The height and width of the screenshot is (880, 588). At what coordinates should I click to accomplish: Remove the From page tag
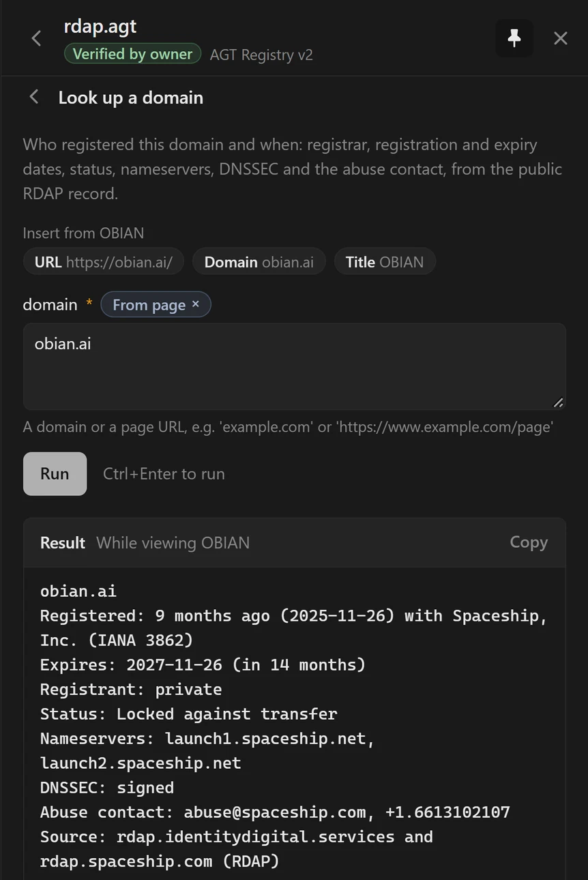[x=195, y=304]
